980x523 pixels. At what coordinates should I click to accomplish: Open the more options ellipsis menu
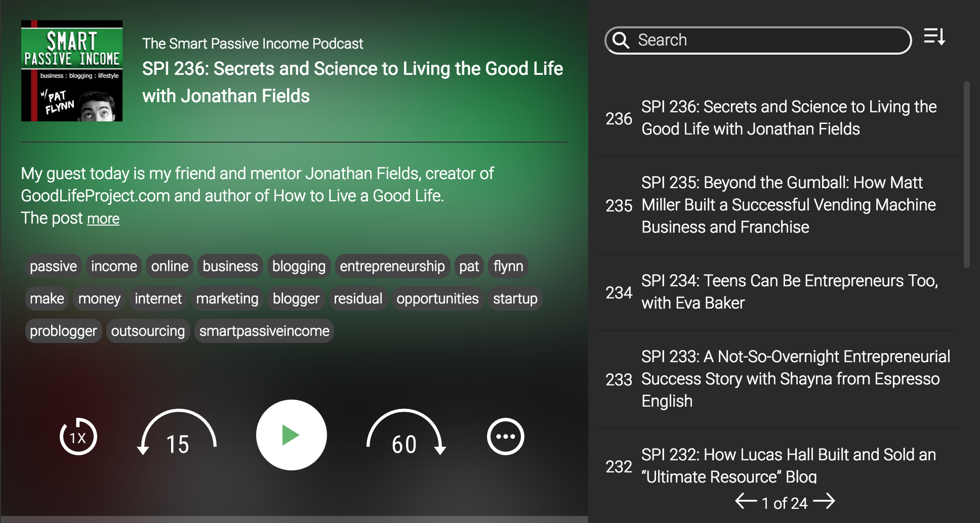[x=505, y=435]
